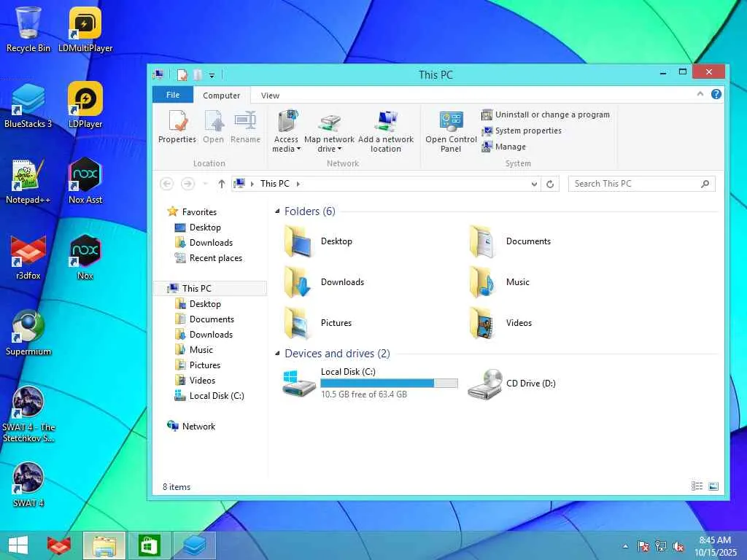Open address bar history dropdown

pyautogui.click(x=534, y=184)
